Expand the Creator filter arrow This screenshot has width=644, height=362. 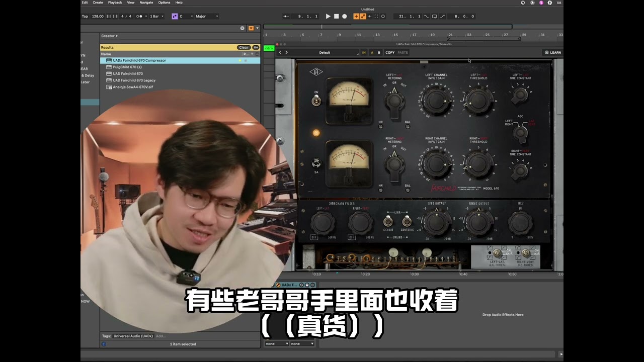pos(117,36)
